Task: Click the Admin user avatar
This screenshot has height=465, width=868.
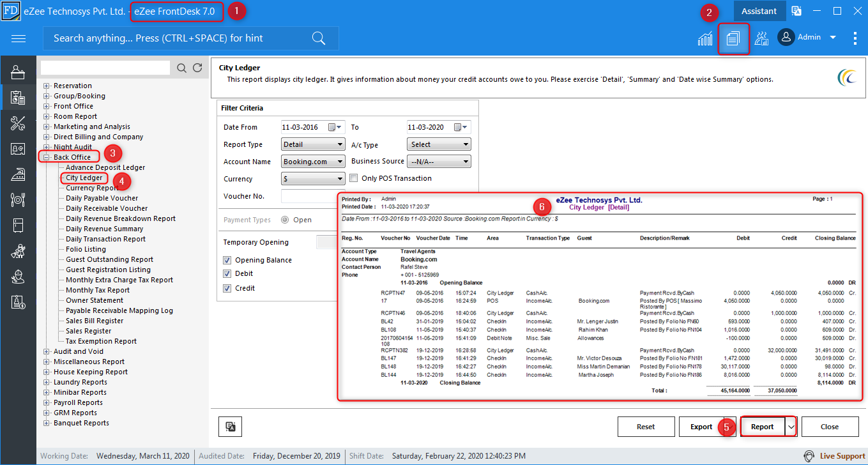Action: (x=786, y=37)
